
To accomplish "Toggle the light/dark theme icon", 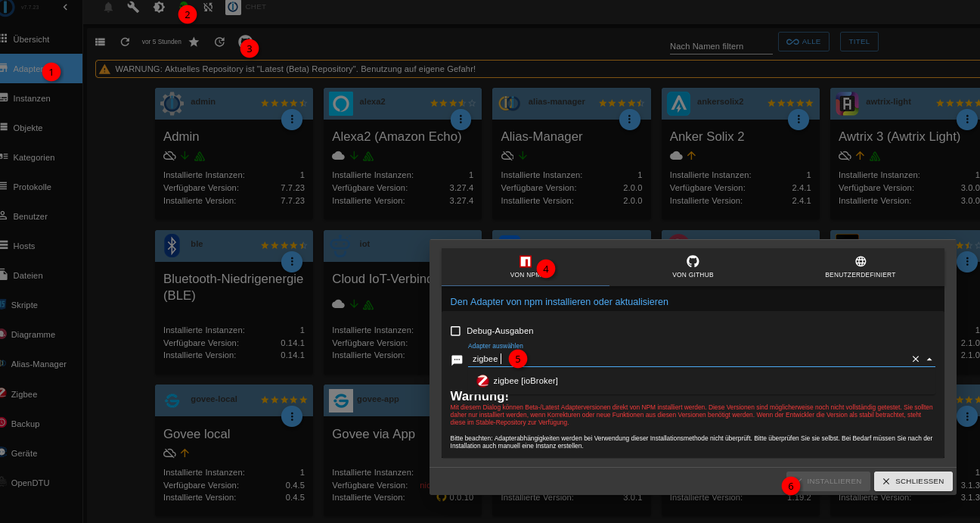I will click(x=159, y=8).
